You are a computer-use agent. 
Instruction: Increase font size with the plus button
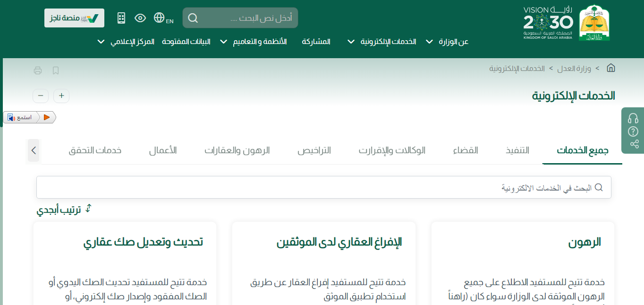point(61,96)
